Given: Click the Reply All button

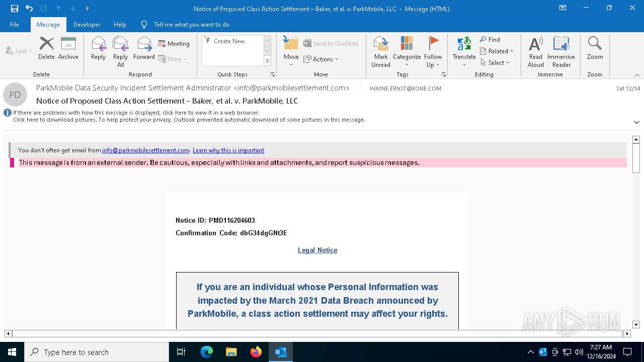Looking at the screenshot, I should coord(121,51).
